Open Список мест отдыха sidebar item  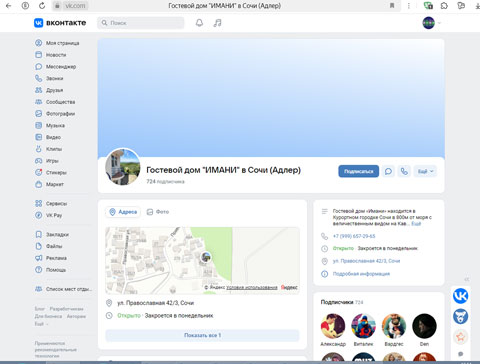point(63,289)
